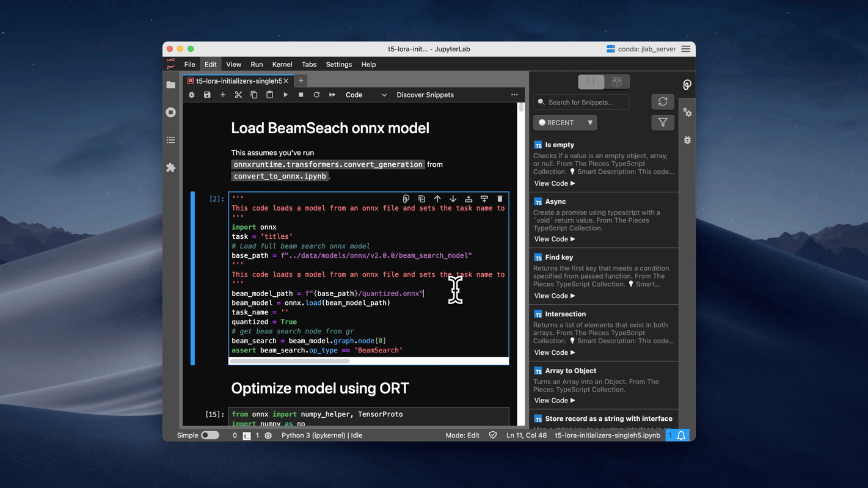Click the filter snippets funnel button
Viewport: 868px width, 488px height.
[x=662, y=122]
